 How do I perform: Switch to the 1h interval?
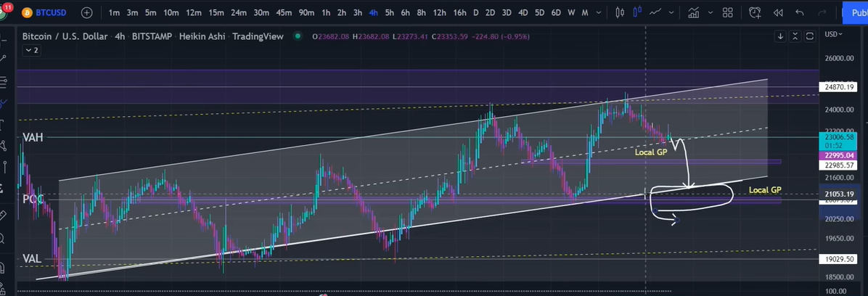[326, 12]
